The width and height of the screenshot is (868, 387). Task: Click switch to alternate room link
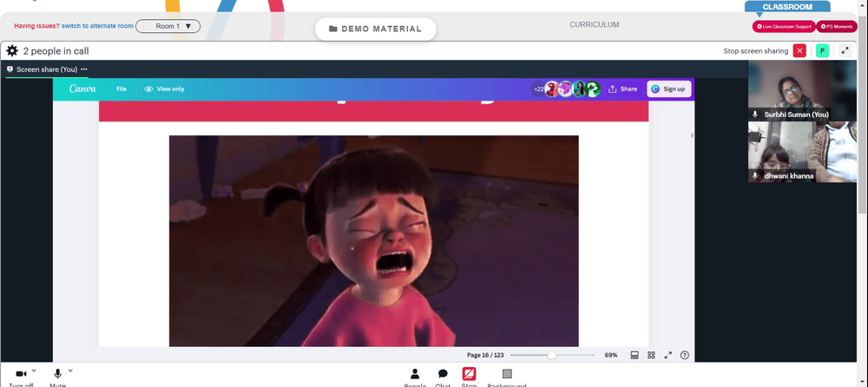click(97, 26)
